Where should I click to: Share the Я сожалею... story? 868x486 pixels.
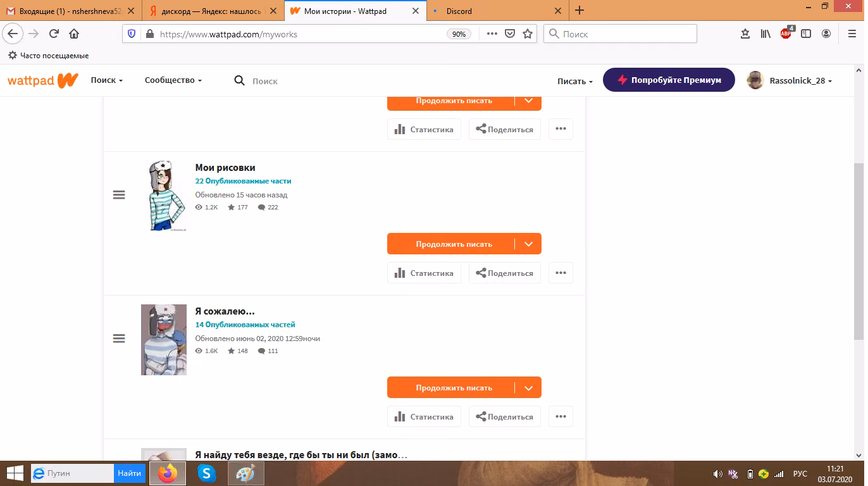505,416
